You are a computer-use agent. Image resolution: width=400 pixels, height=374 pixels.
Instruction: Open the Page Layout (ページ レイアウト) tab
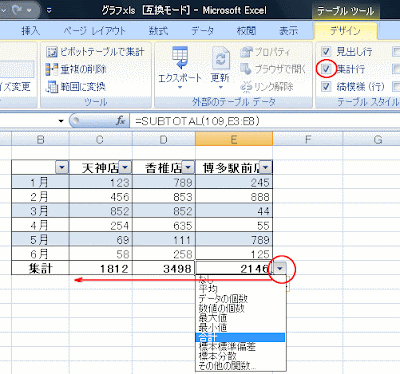(x=95, y=31)
